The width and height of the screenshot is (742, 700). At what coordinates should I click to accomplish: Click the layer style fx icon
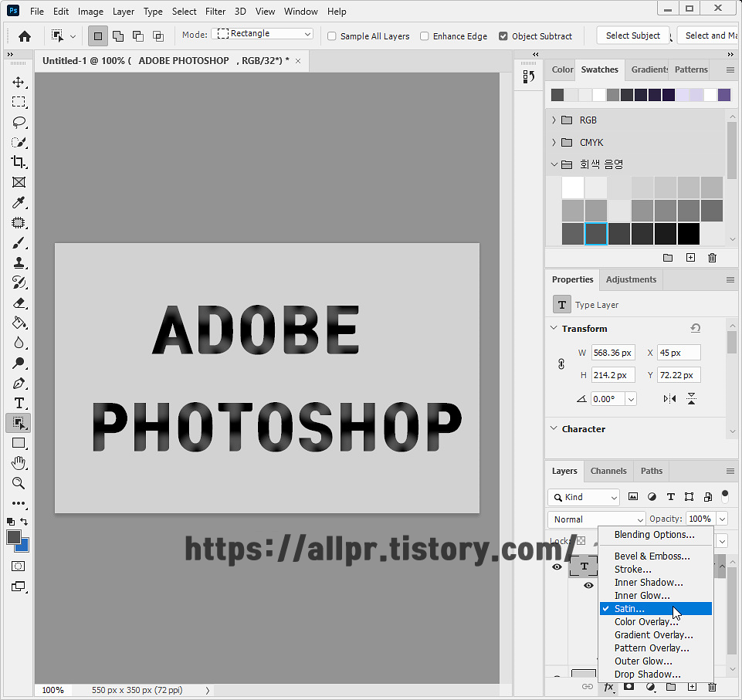pos(609,687)
